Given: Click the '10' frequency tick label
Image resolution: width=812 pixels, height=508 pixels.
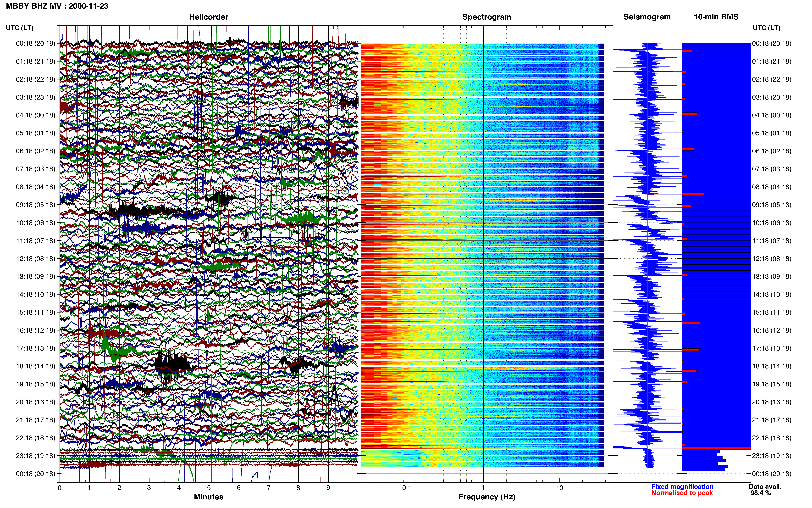Looking at the screenshot, I should point(559,487).
